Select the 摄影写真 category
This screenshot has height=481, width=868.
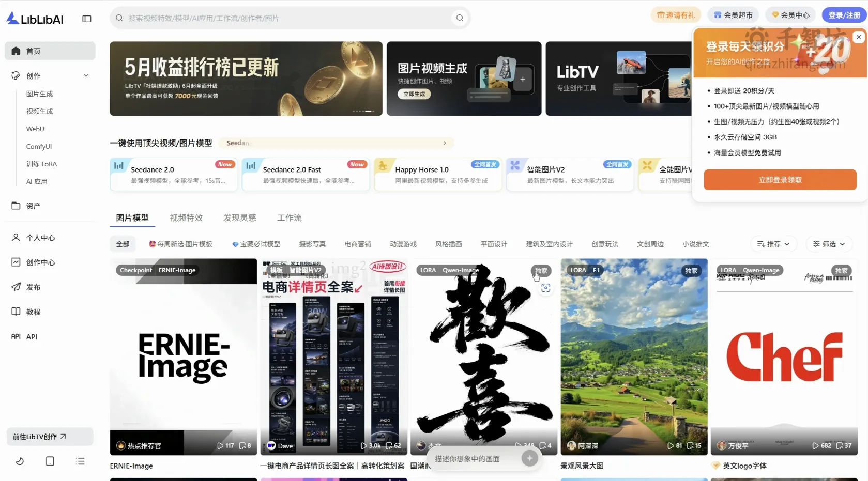point(312,244)
